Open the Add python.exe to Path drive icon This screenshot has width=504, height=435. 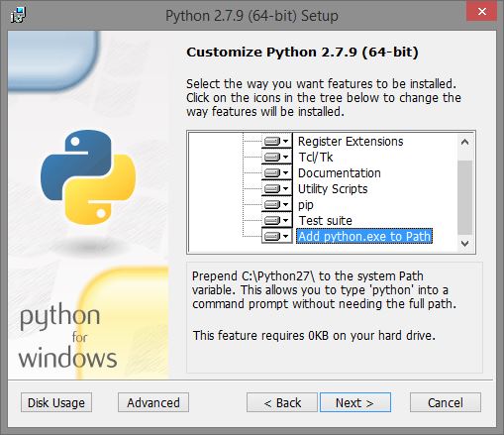coord(277,236)
